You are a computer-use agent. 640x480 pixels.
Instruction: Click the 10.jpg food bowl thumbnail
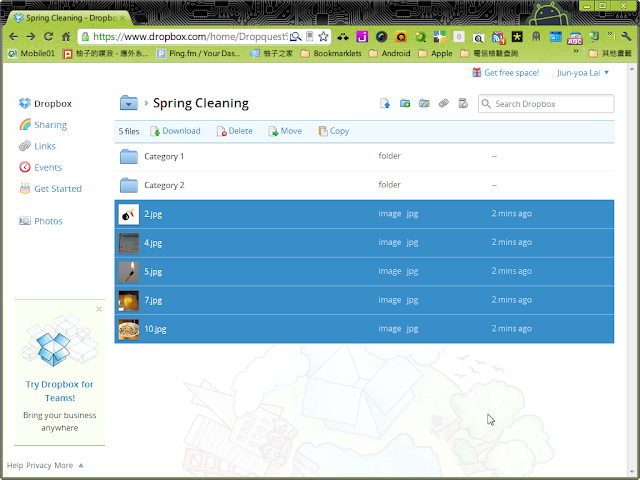(129, 329)
